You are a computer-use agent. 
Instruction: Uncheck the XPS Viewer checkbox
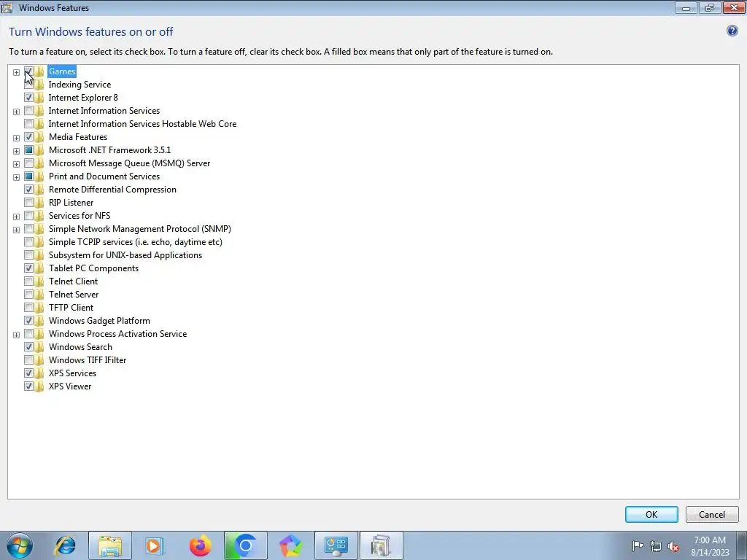tap(28, 386)
